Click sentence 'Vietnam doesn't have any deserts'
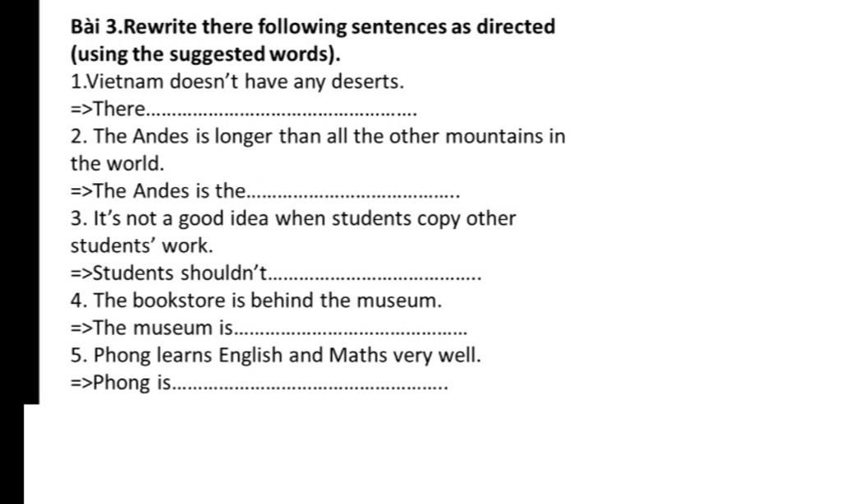 (x=237, y=81)
